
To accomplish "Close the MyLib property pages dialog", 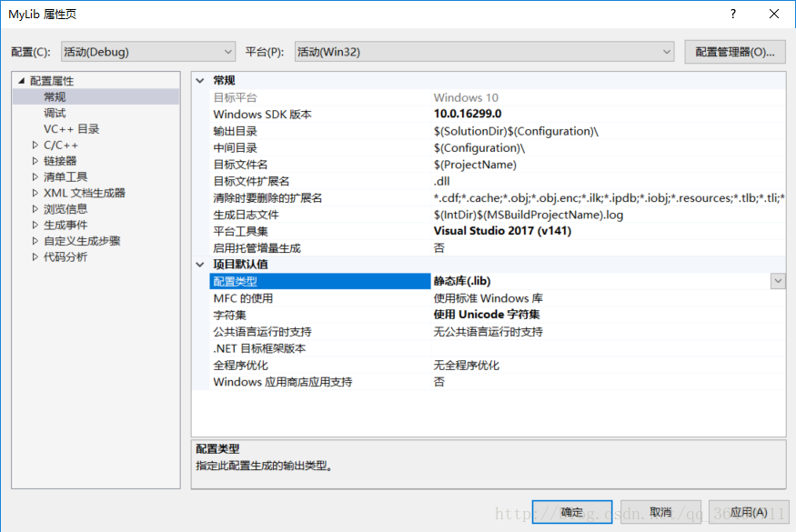I will [x=773, y=14].
